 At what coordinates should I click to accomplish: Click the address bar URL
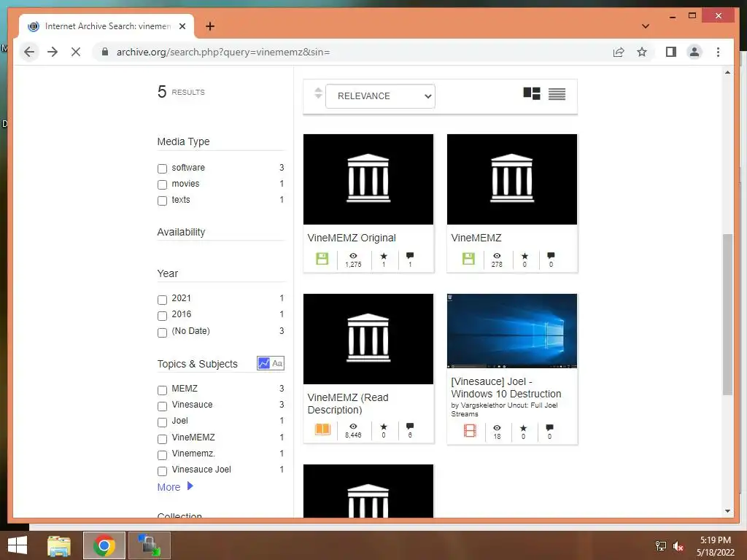pyautogui.click(x=223, y=52)
